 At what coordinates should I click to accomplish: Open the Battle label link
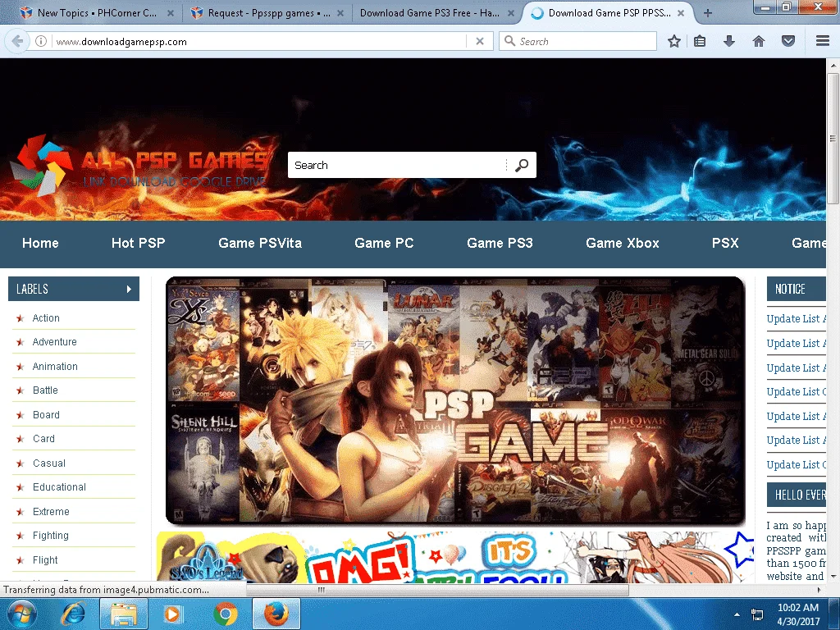point(45,390)
